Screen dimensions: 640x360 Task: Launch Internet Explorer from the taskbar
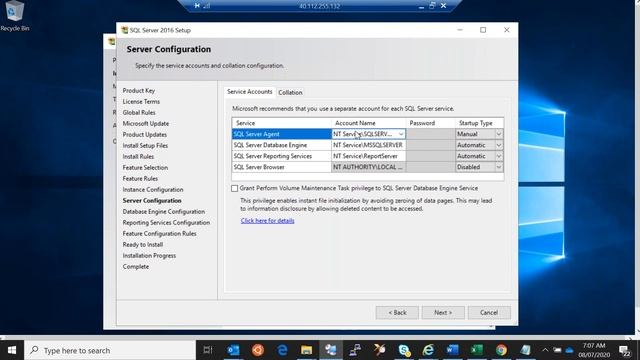click(428, 350)
